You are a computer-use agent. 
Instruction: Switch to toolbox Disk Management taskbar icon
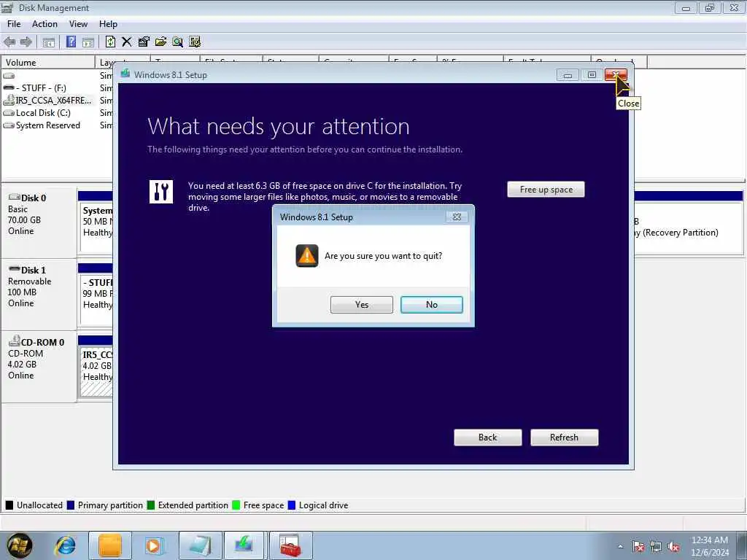(290, 545)
